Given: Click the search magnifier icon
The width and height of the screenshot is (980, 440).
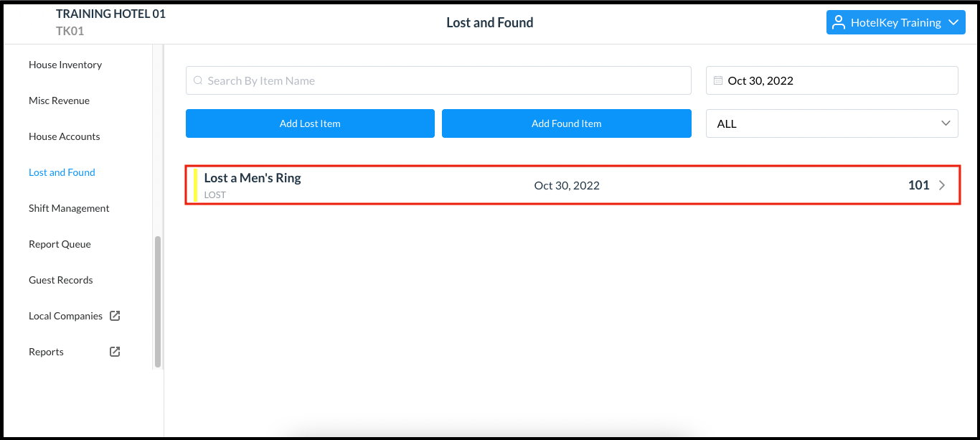Looking at the screenshot, I should (197, 80).
